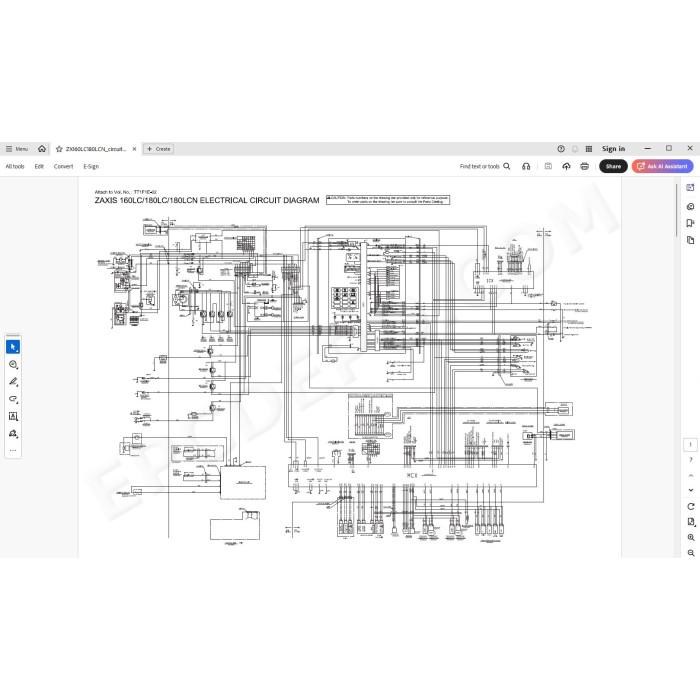Click Sign in

pos(613,149)
